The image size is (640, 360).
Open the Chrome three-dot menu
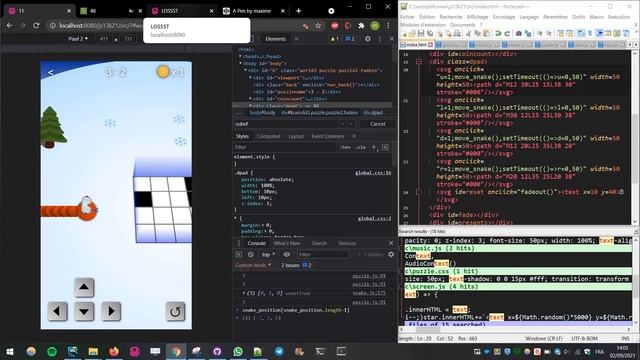tap(388, 25)
